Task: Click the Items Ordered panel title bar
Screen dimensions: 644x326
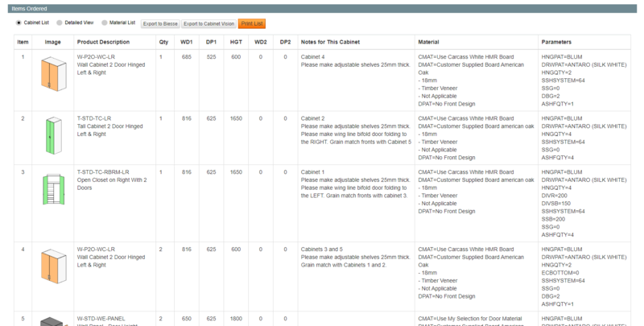Action: point(322,7)
